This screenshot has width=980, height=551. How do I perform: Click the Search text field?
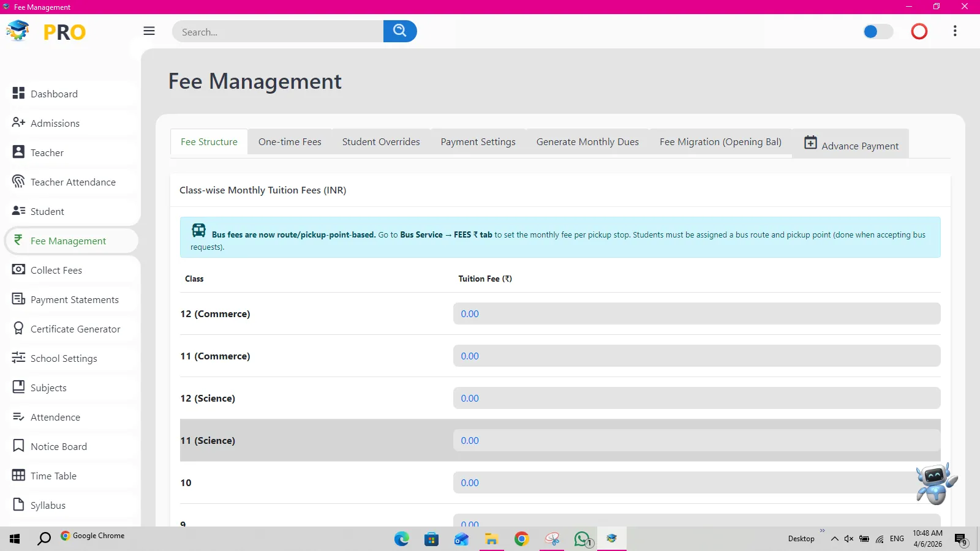(278, 31)
